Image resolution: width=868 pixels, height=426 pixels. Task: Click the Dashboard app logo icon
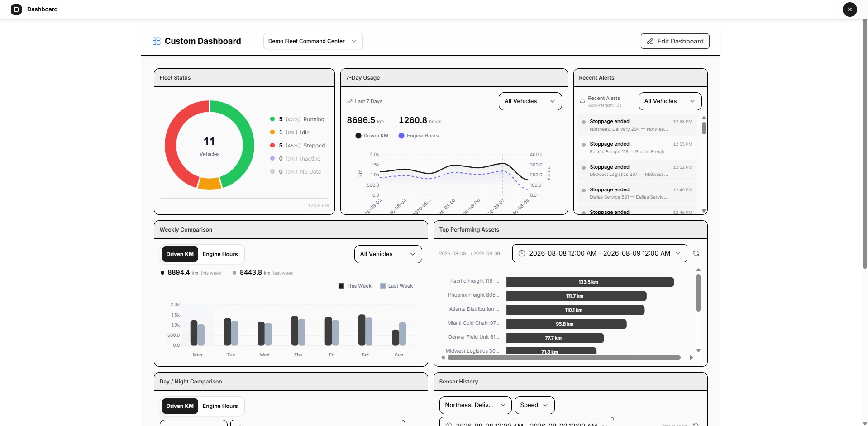tap(16, 9)
